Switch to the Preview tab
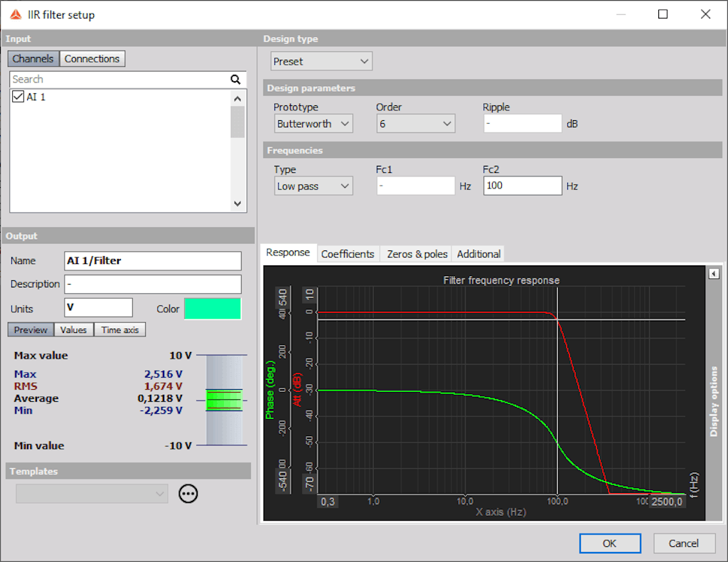 pyautogui.click(x=31, y=330)
